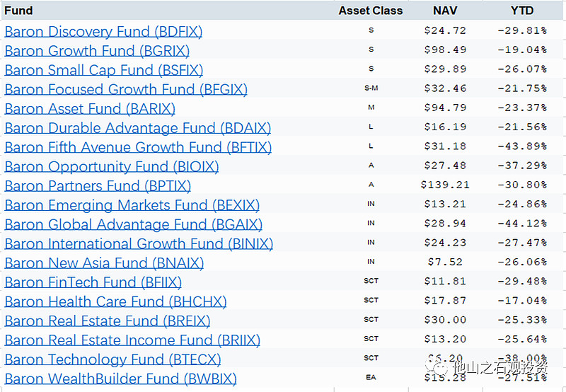
Task: Click the YTD column header
Action: [522, 11]
